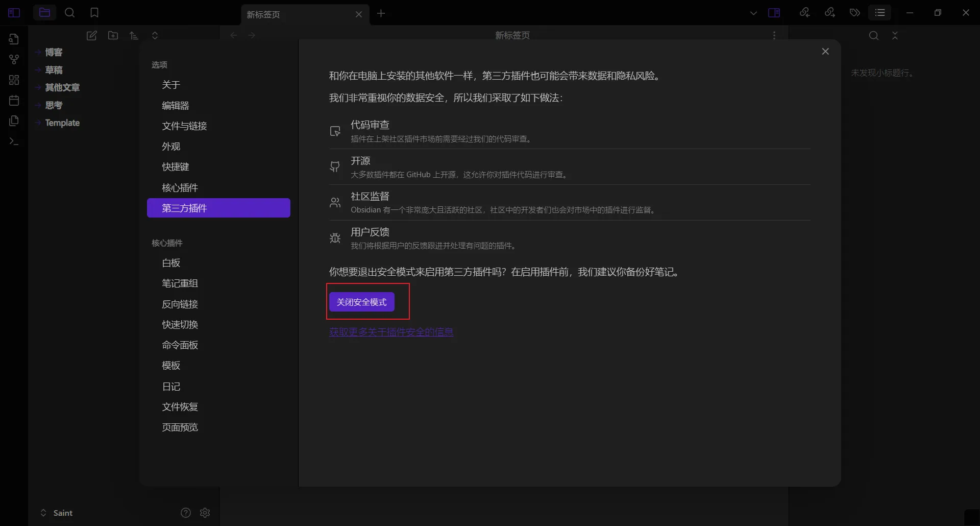The height and width of the screenshot is (526, 980).
Task: Select the 第三方插件 settings section
Action: click(x=218, y=208)
